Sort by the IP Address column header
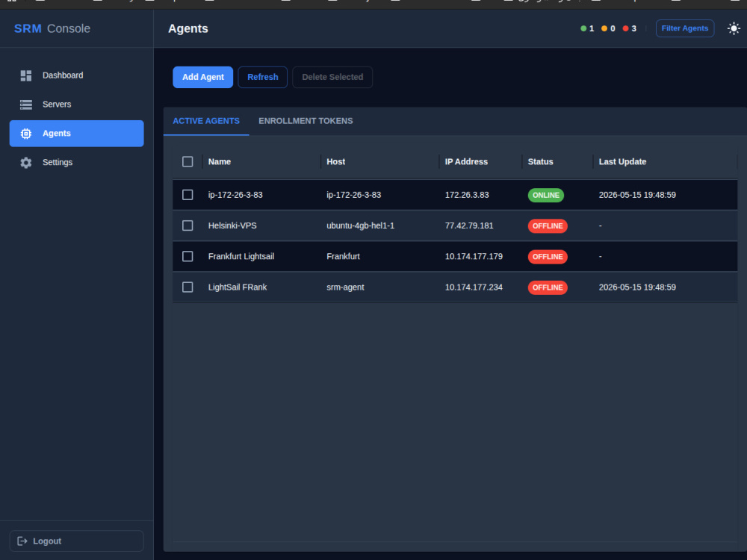This screenshot has height=560, width=747. [466, 162]
